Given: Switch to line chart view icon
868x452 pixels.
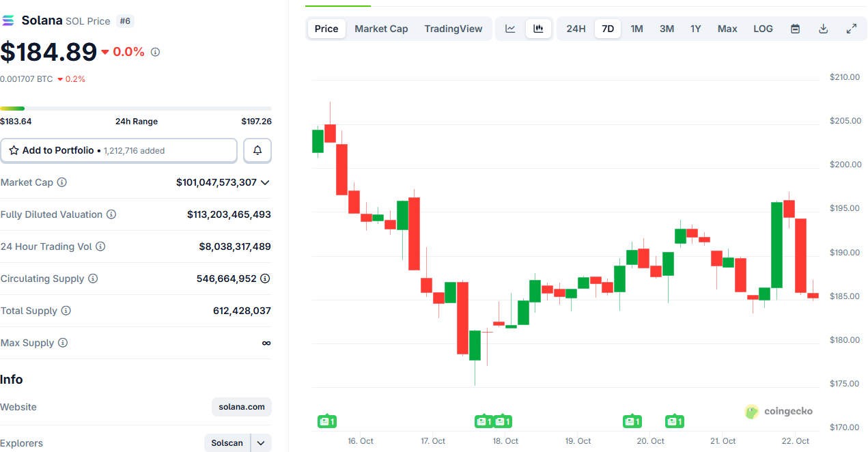Looking at the screenshot, I should click(510, 29).
